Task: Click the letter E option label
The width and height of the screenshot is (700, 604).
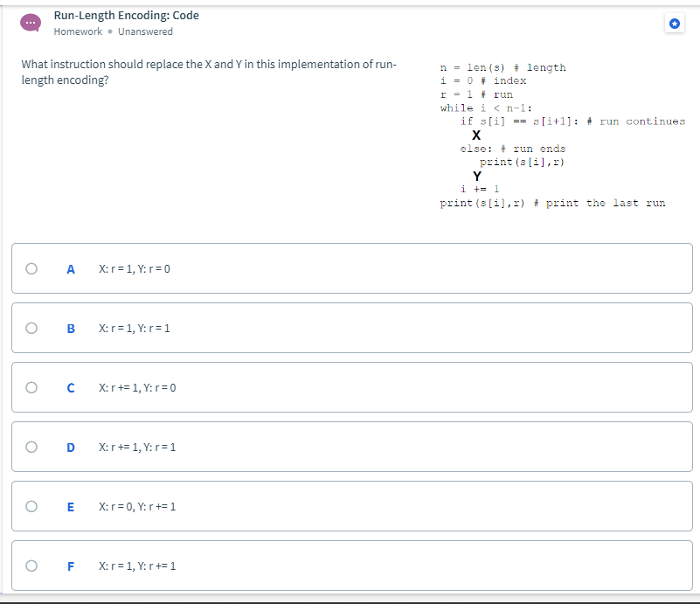Action: (71, 507)
